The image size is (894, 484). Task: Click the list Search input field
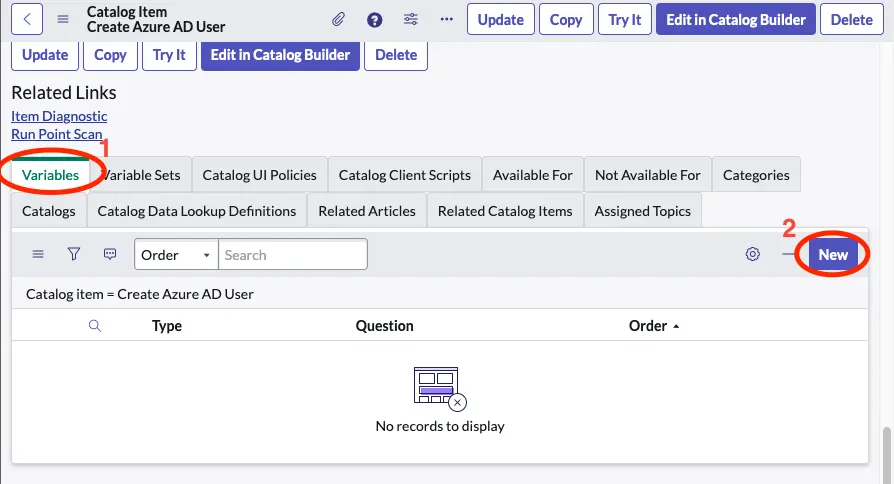click(x=292, y=254)
